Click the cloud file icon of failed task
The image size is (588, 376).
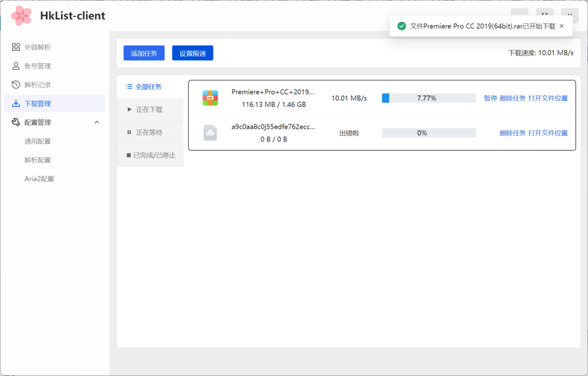tap(210, 133)
